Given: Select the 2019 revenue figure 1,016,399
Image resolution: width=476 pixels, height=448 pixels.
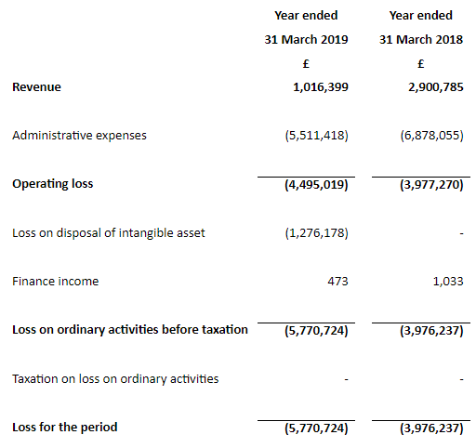Looking at the screenshot, I should coord(321,87).
